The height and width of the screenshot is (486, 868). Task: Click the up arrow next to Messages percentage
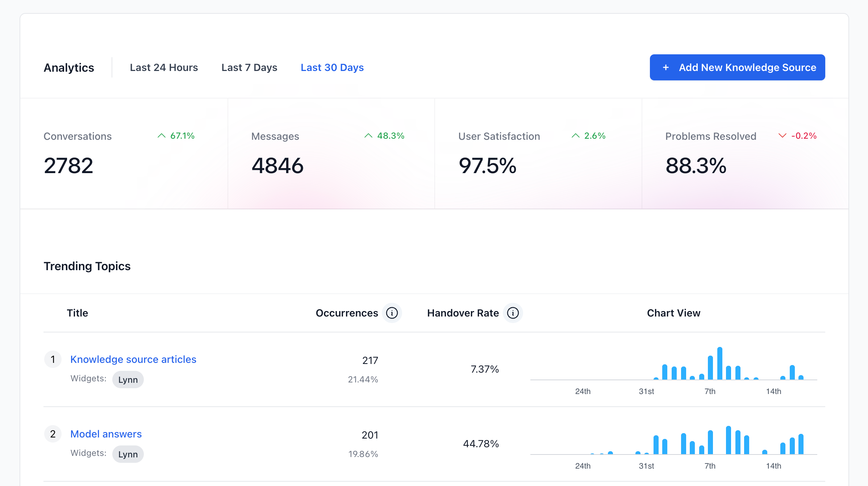tap(368, 136)
